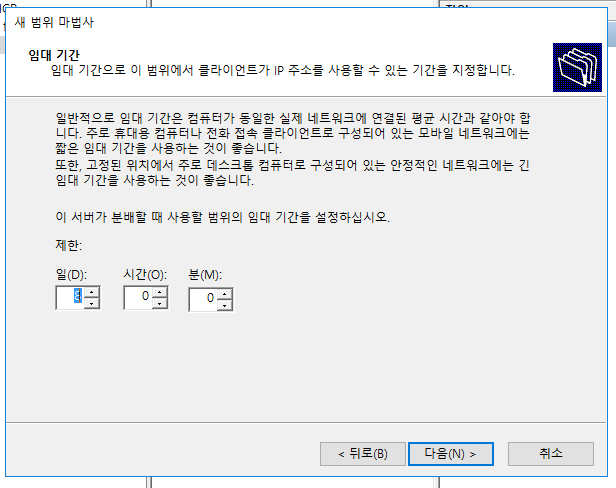Click the 시간(O): label

[145, 274]
